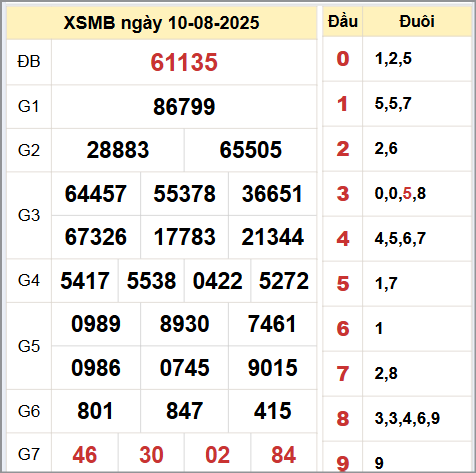Select head digit 0 in Đầu column
Screen dimensions: 476x473
(343, 59)
